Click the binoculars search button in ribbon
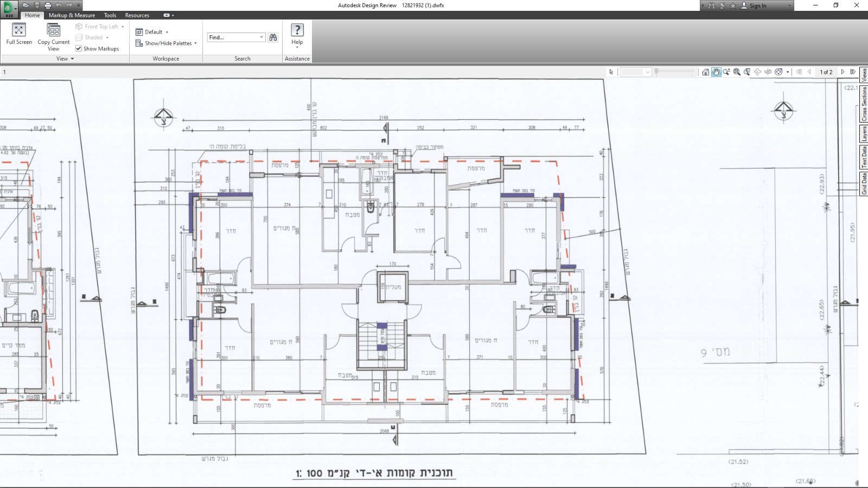 (x=273, y=37)
